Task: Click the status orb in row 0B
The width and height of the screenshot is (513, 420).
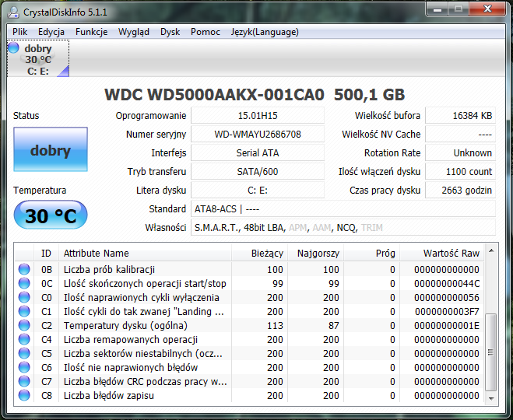Action: tap(24, 269)
